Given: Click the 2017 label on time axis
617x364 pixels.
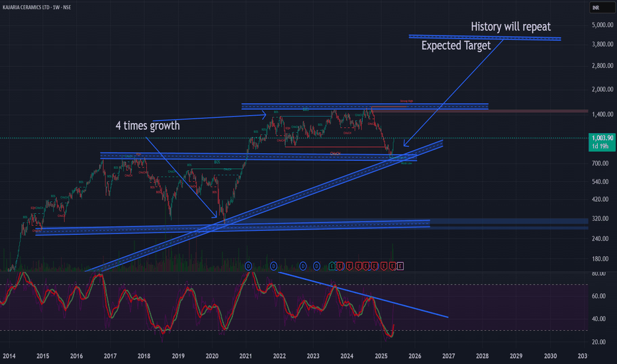Looking at the screenshot, I should coord(110,356).
